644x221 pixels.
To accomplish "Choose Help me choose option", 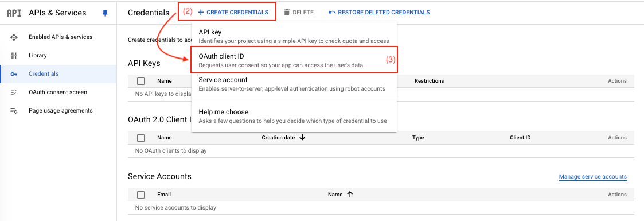I will [x=294, y=116].
